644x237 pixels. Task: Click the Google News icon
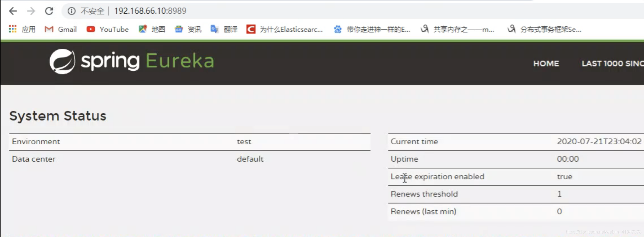click(x=179, y=29)
